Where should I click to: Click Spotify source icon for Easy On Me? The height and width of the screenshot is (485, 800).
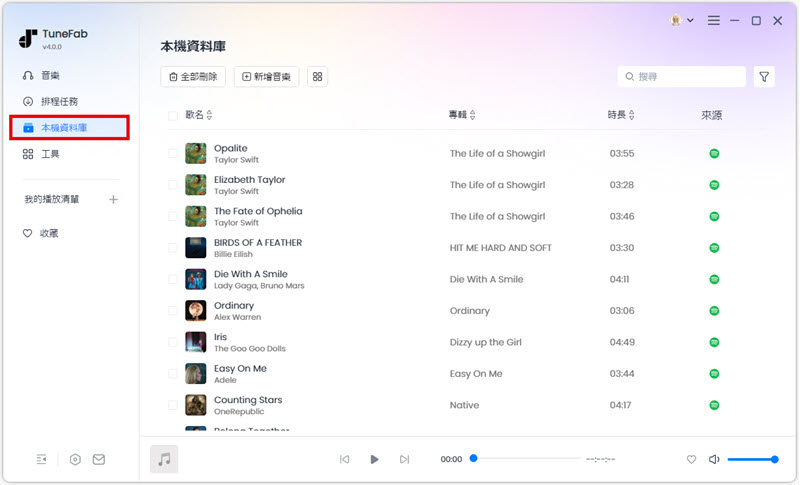click(714, 374)
